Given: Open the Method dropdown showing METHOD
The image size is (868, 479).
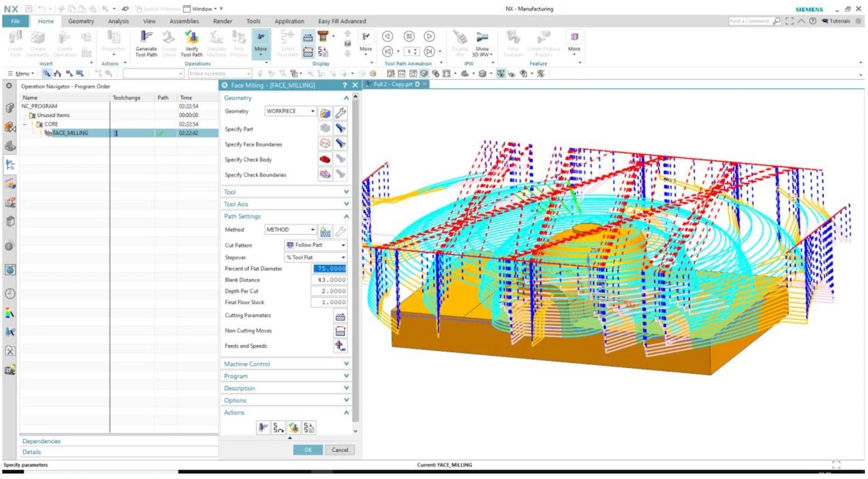Looking at the screenshot, I should tap(291, 230).
